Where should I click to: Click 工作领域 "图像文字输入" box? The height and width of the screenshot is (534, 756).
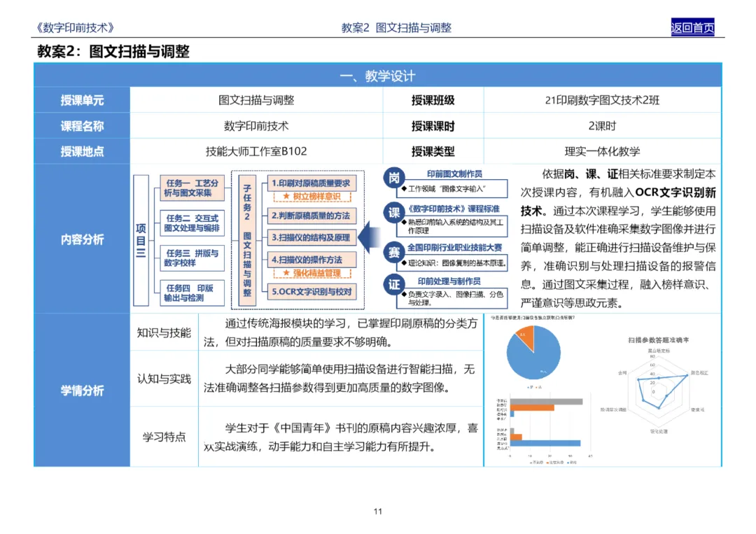pyautogui.click(x=451, y=188)
